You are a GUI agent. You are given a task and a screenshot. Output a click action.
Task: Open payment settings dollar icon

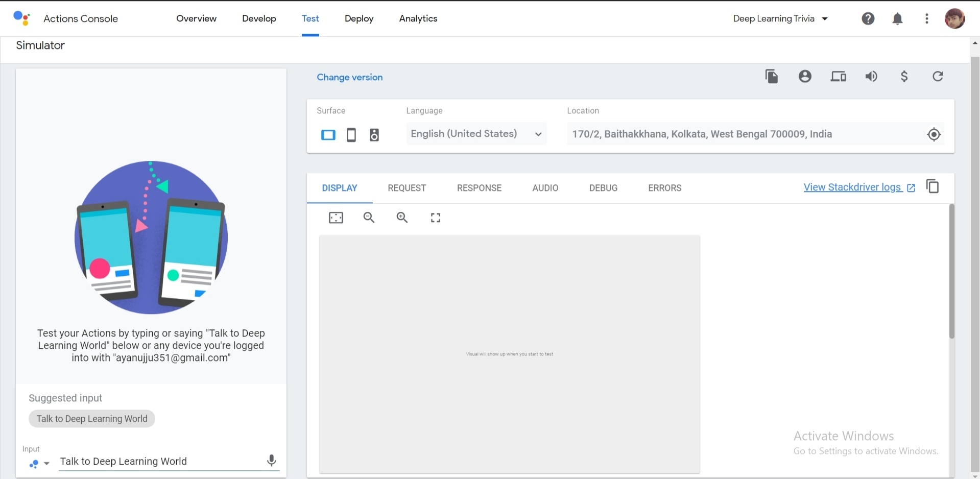(904, 77)
